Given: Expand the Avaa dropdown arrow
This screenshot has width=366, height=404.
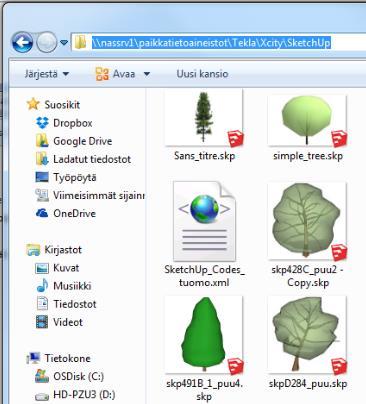Looking at the screenshot, I should coord(147,74).
